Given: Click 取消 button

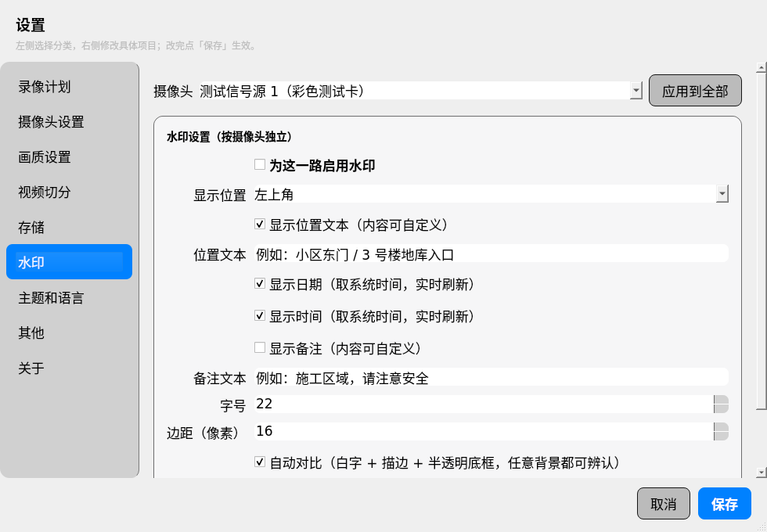Looking at the screenshot, I should click(664, 504).
